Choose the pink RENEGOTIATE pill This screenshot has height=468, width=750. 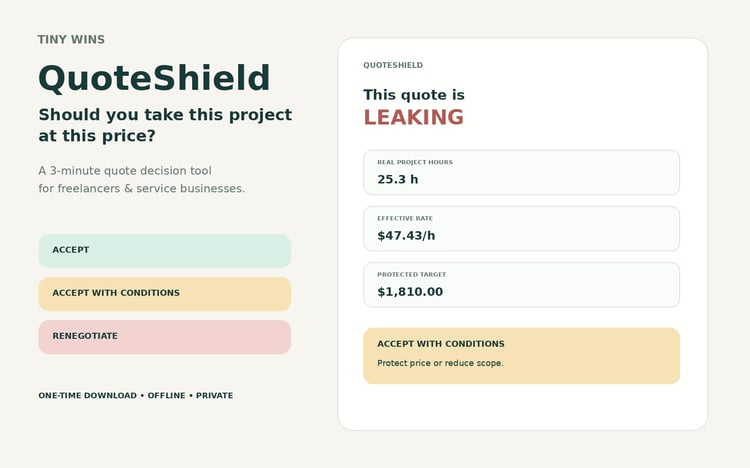pos(165,337)
